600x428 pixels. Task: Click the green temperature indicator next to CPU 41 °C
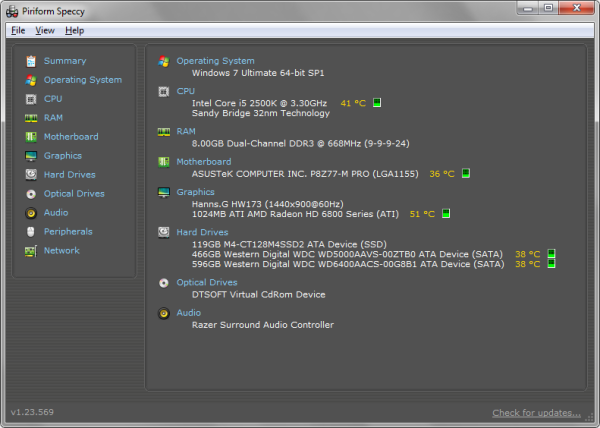(x=377, y=103)
